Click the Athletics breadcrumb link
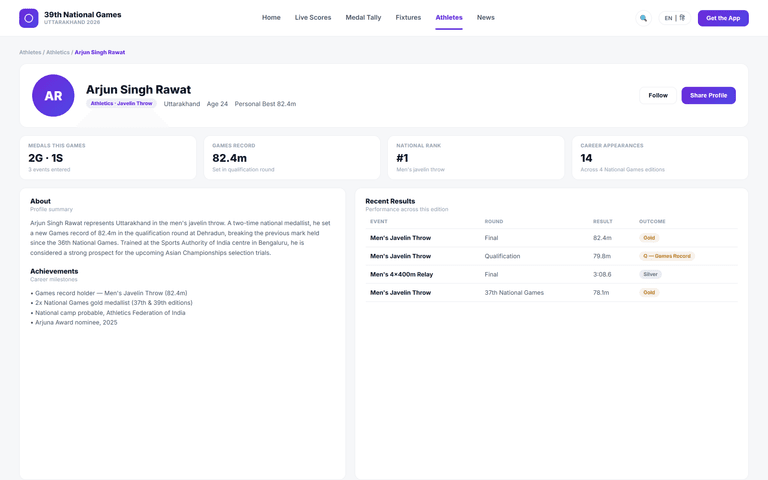The width and height of the screenshot is (768, 480). (x=58, y=52)
